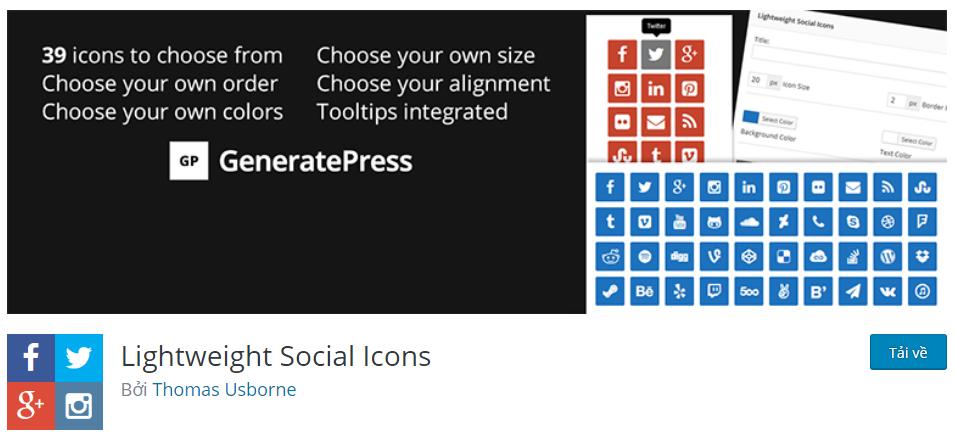The width and height of the screenshot is (956, 432).
Task: Click the GeneratePress GP logo
Action: coord(188,161)
